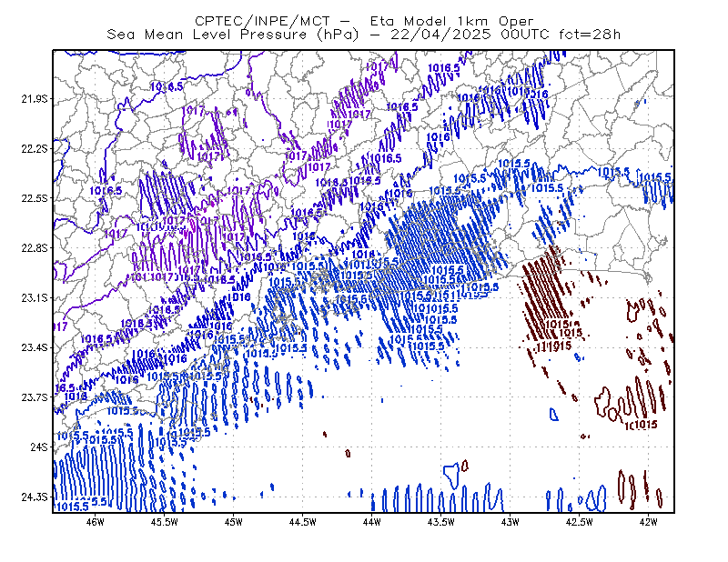728x562 pixels.
Task: Click the '42W' longitude axis label
Action: pyautogui.click(x=649, y=522)
